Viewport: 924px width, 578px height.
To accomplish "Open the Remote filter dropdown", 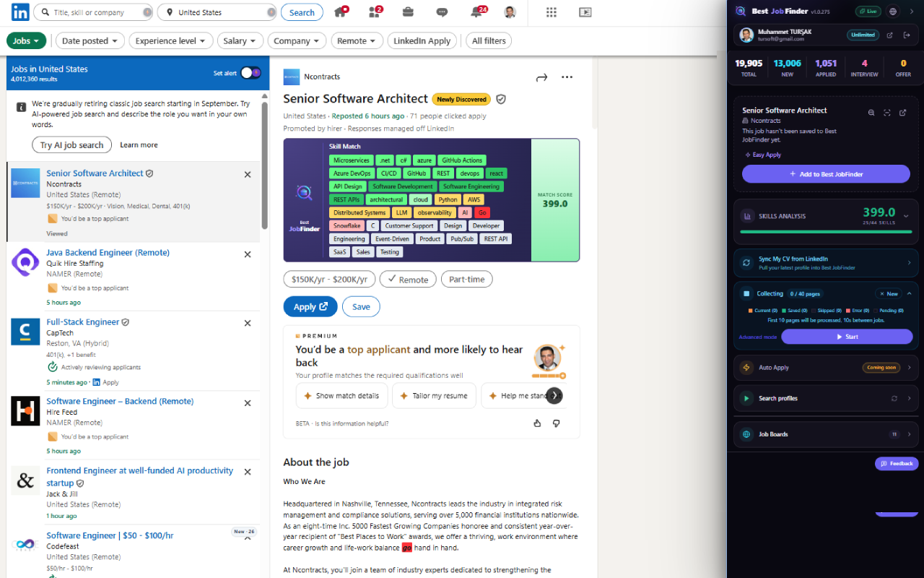I will [x=357, y=41].
